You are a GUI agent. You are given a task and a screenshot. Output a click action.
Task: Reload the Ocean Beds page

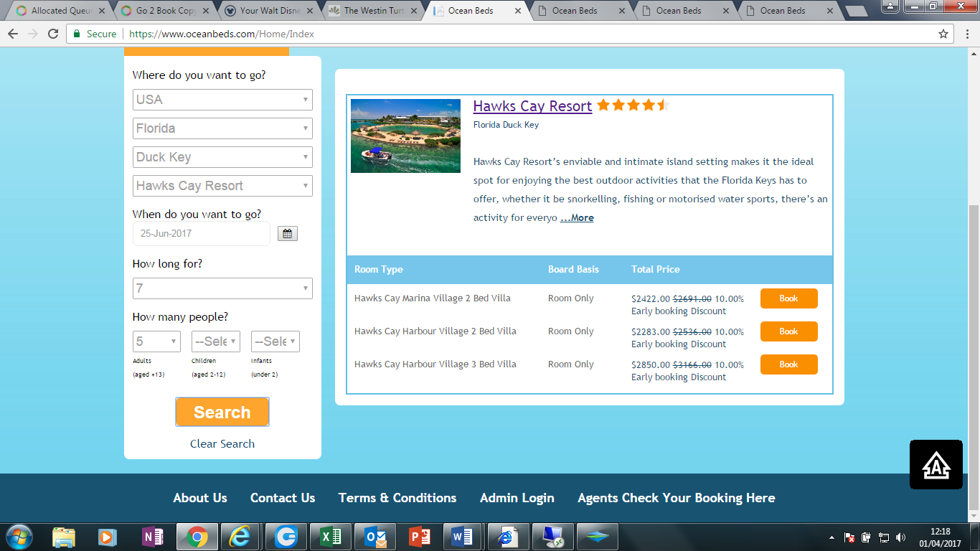click(52, 34)
